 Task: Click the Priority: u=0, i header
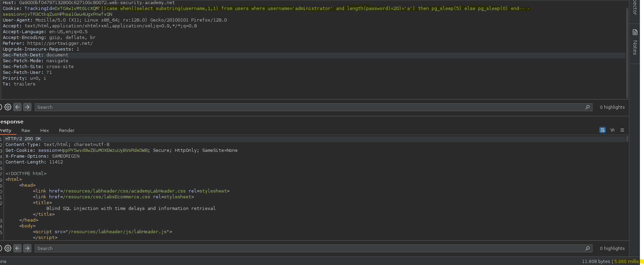coord(24,78)
